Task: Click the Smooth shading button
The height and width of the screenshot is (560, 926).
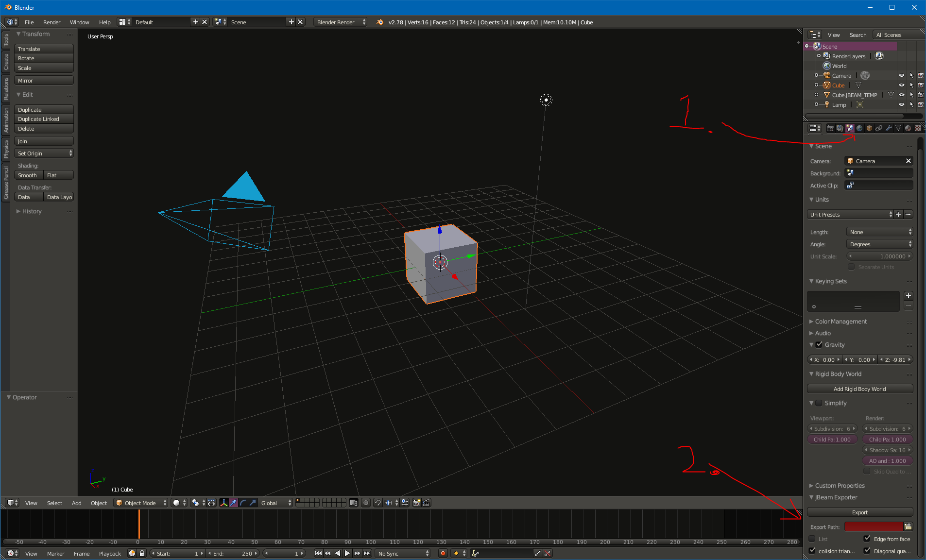Action: tap(29, 175)
